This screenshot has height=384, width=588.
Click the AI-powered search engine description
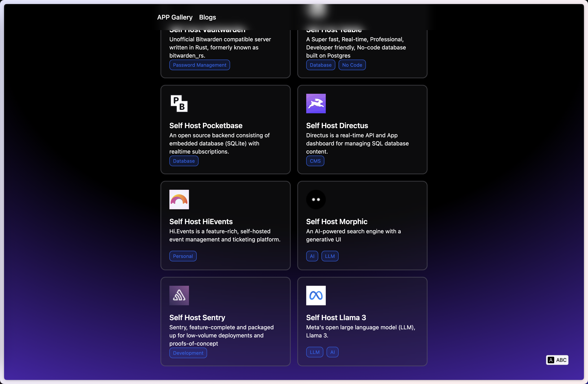353,236
